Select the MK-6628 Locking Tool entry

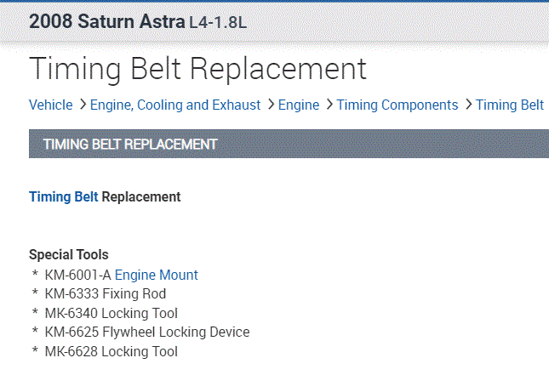coord(111,351)
